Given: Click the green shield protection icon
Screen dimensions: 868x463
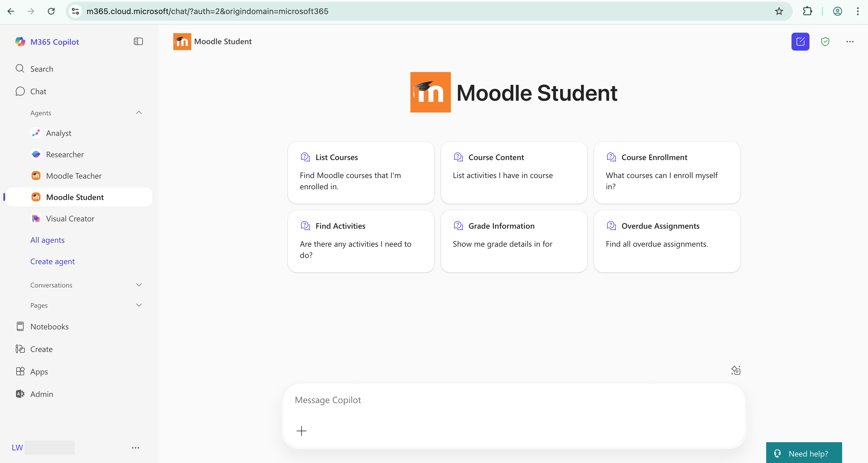Looking at the screenshot, I should click(x=825, y=41).
